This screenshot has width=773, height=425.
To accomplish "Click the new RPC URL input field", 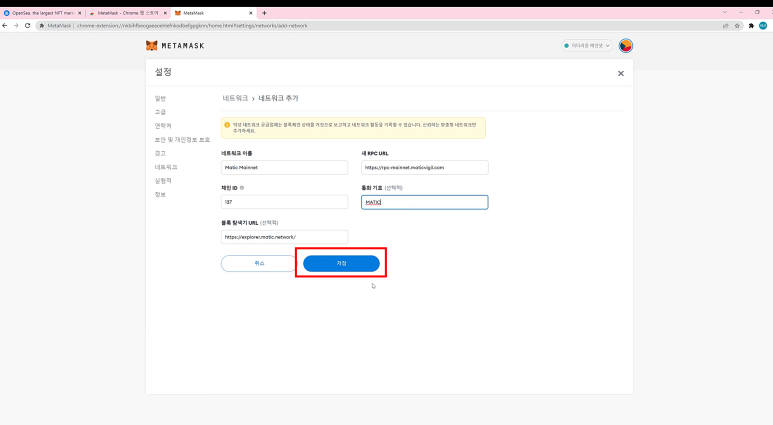I will tap(424, 168).
